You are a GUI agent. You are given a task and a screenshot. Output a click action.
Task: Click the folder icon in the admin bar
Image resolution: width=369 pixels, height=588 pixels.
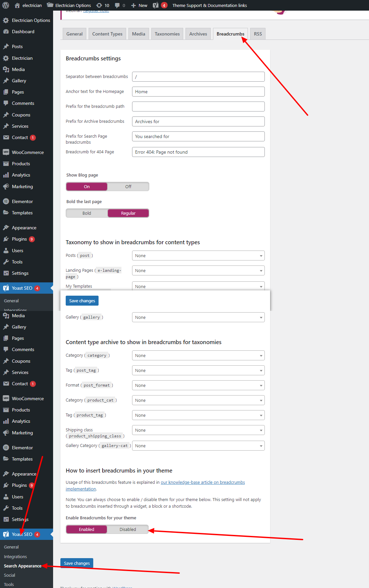50,5
